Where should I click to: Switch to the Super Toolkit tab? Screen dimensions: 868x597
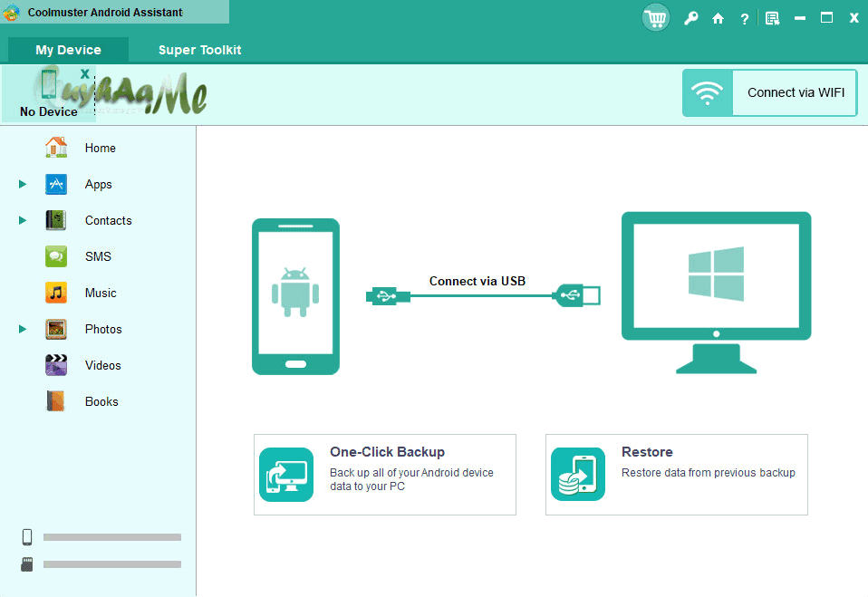click(199, 50)
